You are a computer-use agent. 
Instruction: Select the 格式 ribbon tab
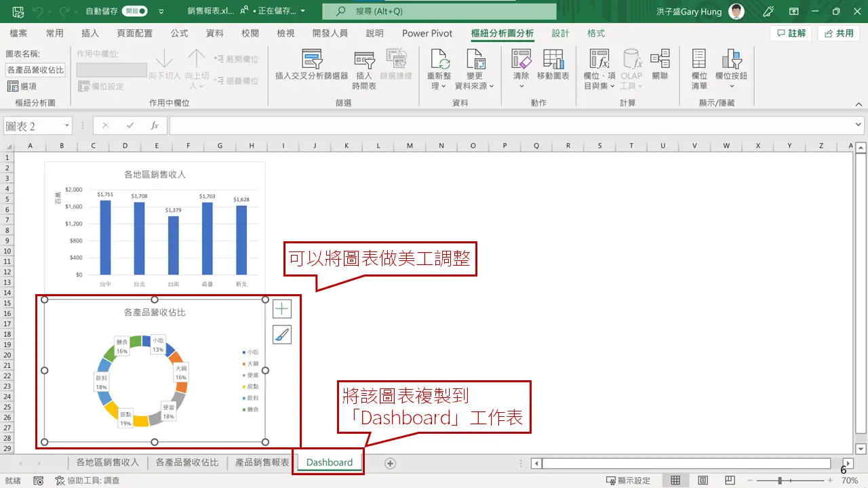click(x=596, y=33)
